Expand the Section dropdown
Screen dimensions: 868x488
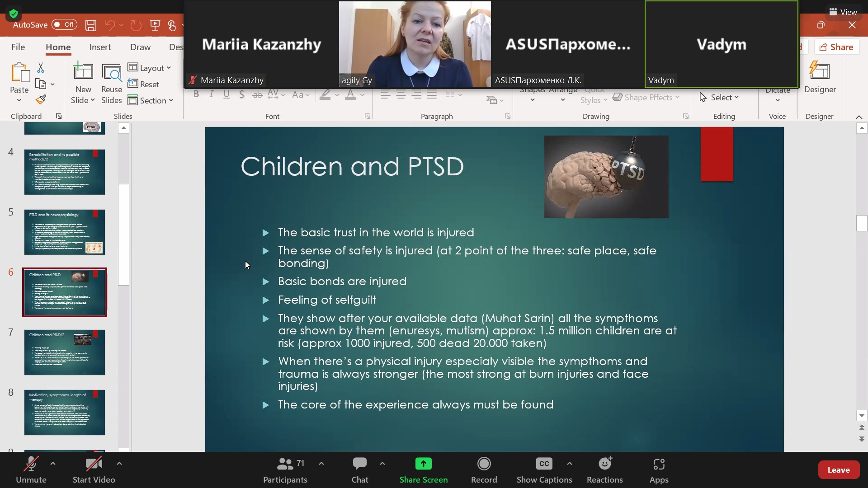click(151, 100)
